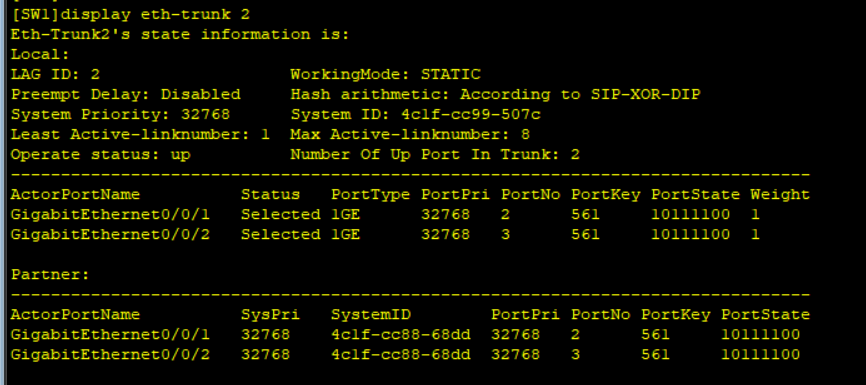Click SystemID 4c1f-cc88-68dd of Partner GigabitEthernet0/0/2

[400, 354]
